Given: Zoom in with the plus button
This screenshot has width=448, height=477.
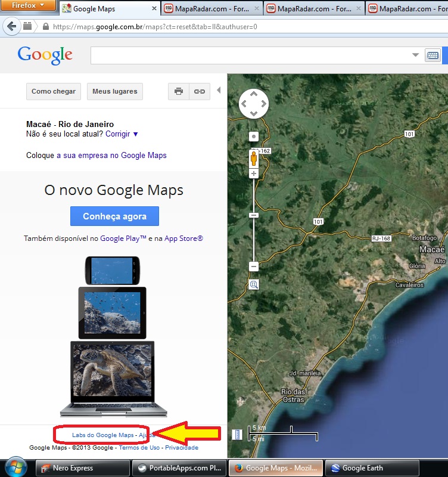Looking at the screenshot, I should pos(254,174).
